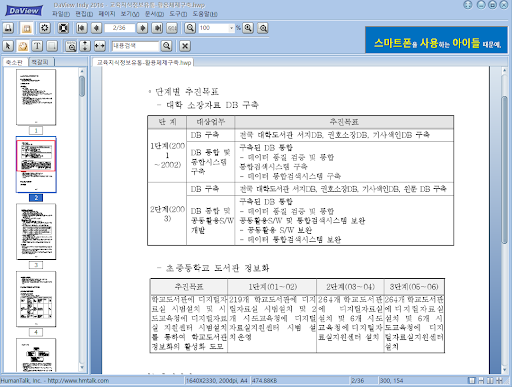Switch to the 축소판 thumbnails tab
The width and height of the screenshot is (512, 387).
pos(14,62)
